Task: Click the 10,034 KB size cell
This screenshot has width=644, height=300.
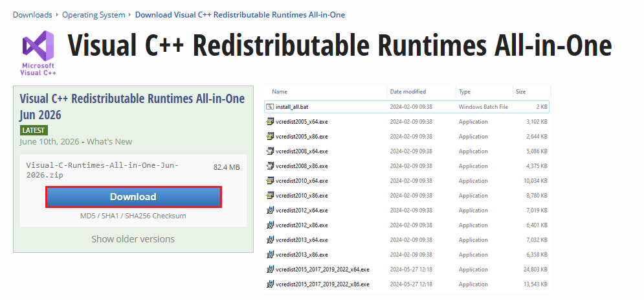Action: click(x=535, y=181)
